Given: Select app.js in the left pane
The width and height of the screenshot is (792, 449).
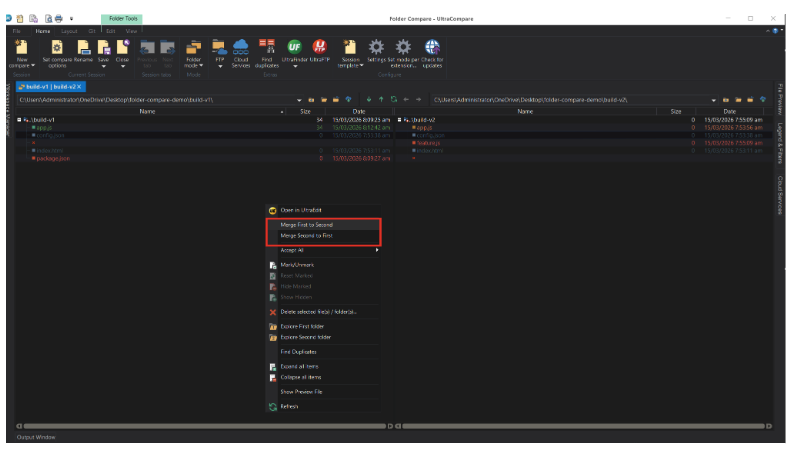Looking at the screenshot, I should click(44, 128).
